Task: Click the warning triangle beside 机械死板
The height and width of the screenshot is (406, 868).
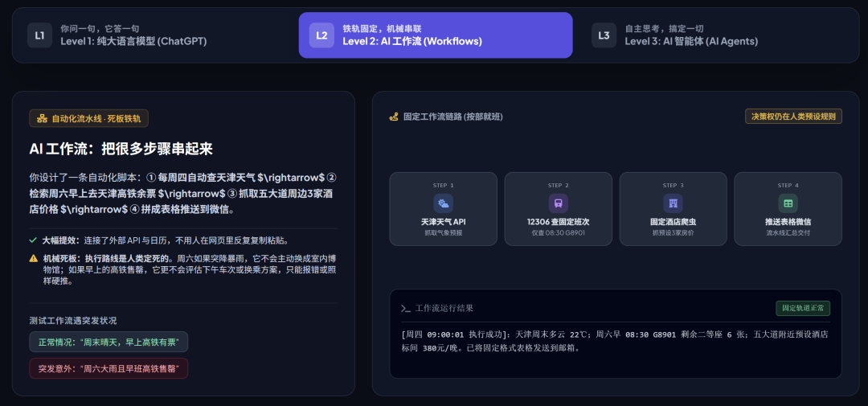Action: click(34, 258)
